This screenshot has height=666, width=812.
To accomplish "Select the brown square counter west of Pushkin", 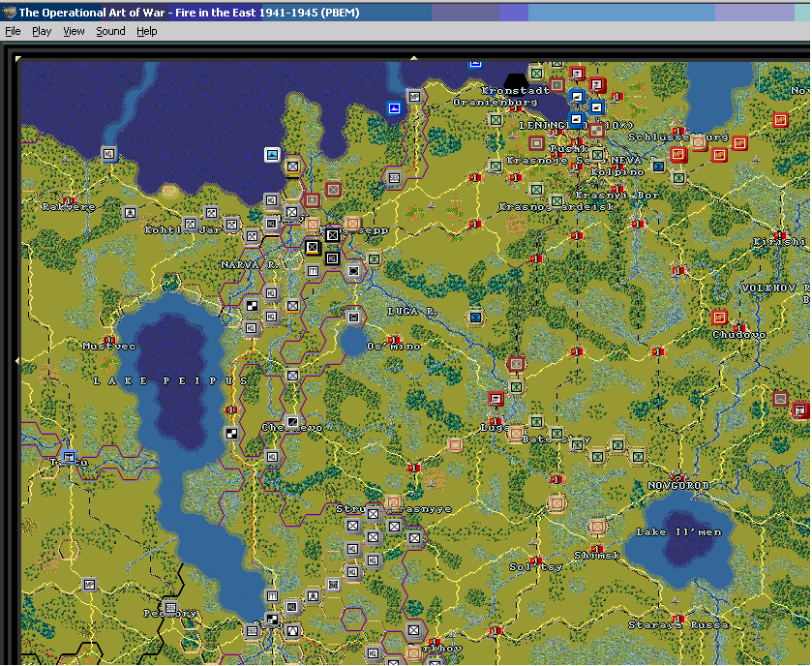I will click(x=536, y=142).
